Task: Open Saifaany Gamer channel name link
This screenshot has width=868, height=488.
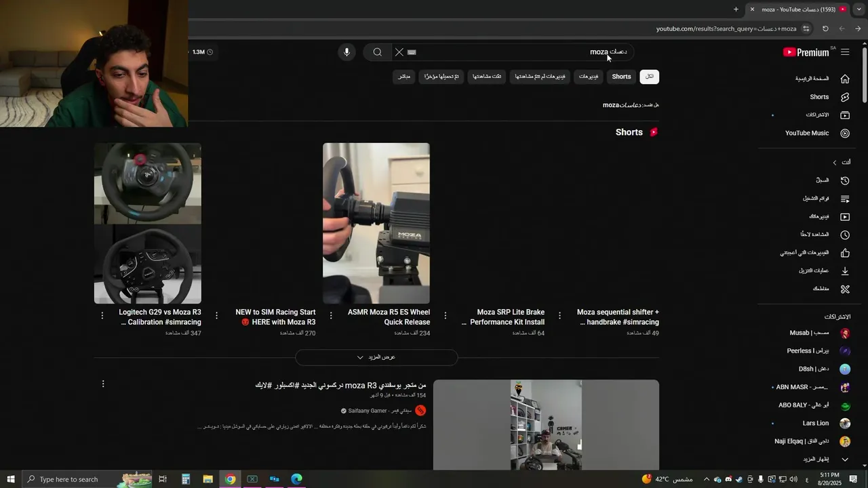Action: (380, 411)
